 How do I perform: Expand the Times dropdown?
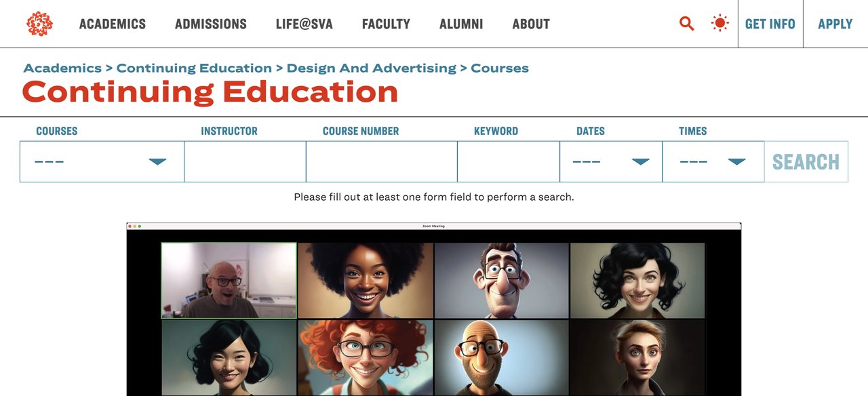point(713,161)
